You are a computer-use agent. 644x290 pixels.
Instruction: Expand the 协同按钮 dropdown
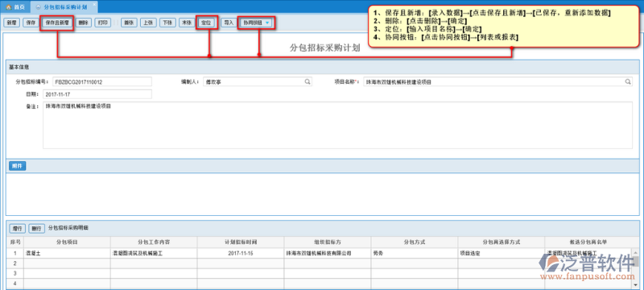point(257,23)
